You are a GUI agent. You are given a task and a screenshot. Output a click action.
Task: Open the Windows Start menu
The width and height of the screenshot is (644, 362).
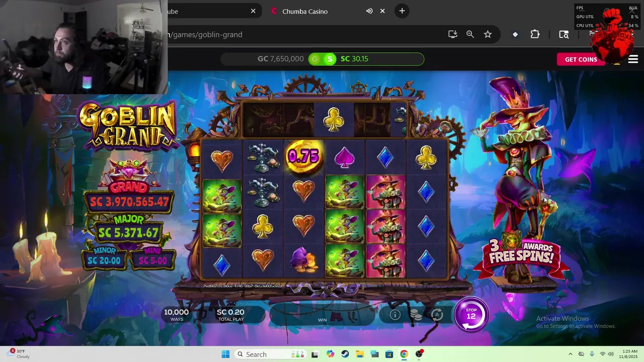[x=225, y=354]
